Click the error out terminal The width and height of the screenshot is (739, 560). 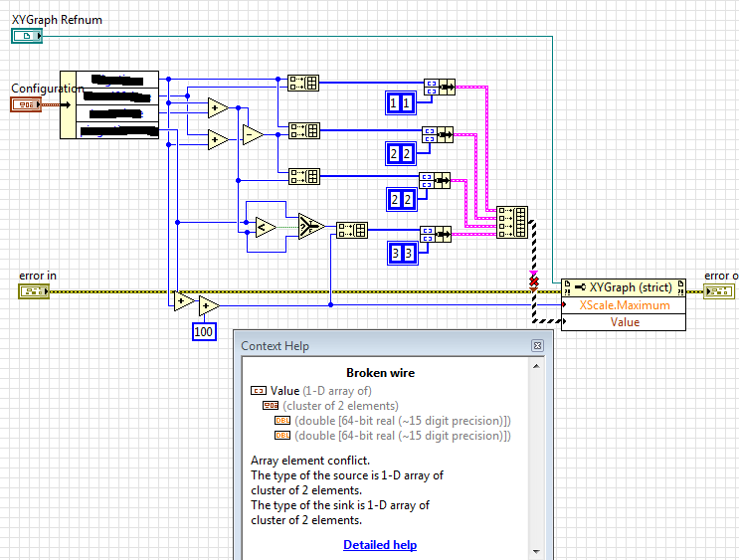point(718,290)
